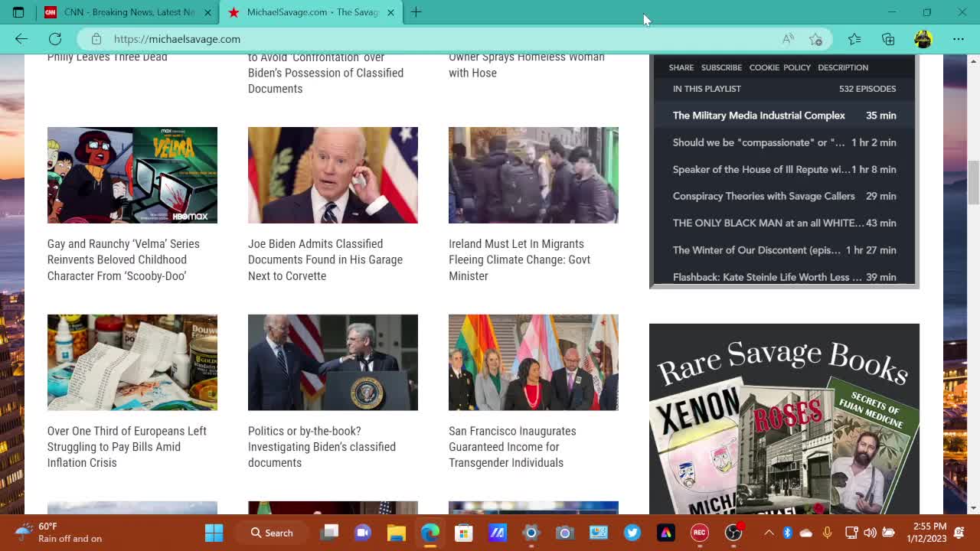980x551 pixels.
Task: Click the page vertical scrollbar thumb
Action: 974,182
